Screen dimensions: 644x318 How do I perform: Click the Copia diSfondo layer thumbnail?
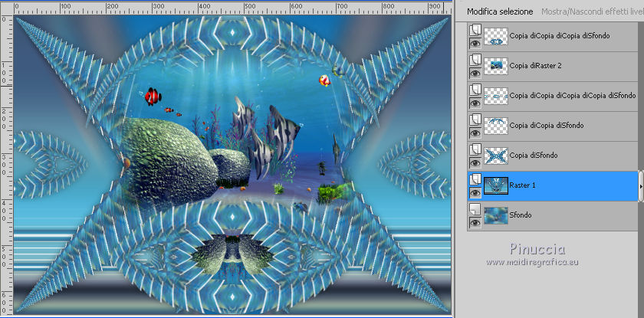pyautogui.click(x=496, y=156)
